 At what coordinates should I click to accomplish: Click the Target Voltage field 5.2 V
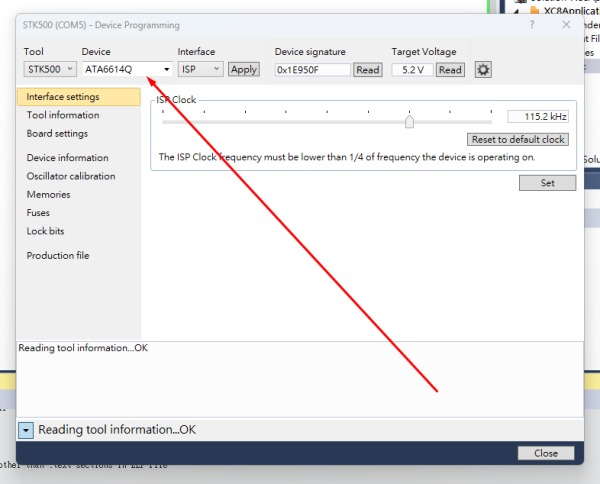(412, 70)
